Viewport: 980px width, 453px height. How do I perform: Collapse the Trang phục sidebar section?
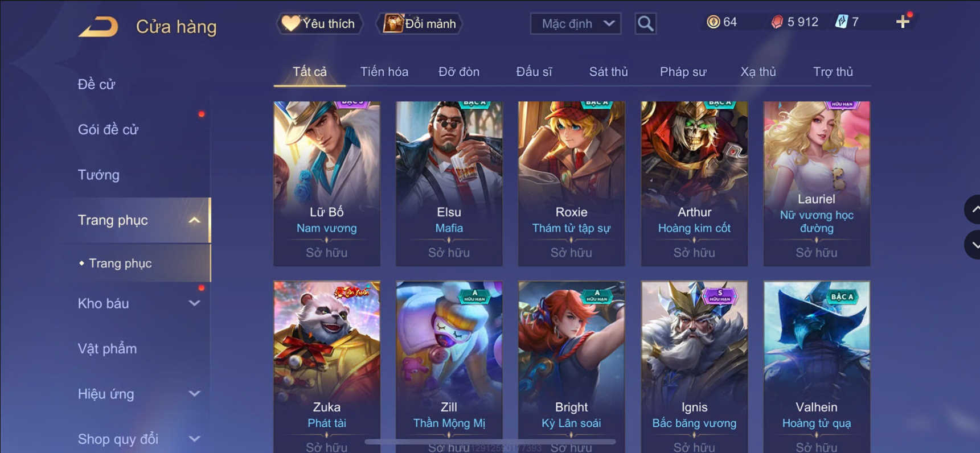(194, 220)
